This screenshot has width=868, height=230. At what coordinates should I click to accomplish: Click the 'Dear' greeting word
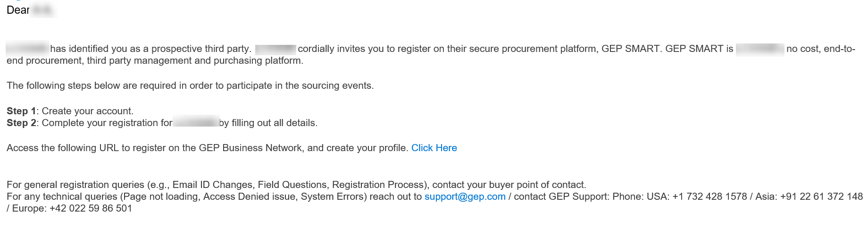(17, 10)
